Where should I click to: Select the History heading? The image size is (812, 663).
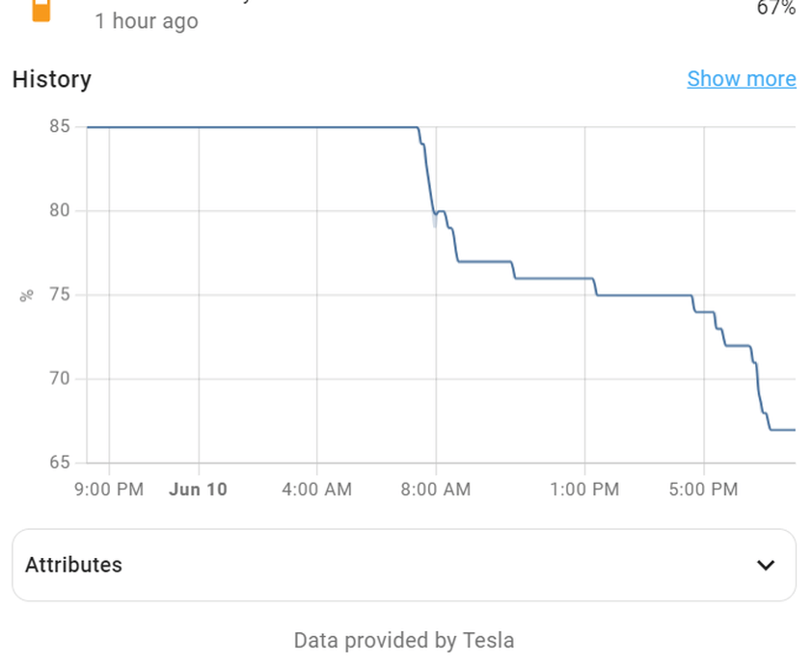coord(52,79)
